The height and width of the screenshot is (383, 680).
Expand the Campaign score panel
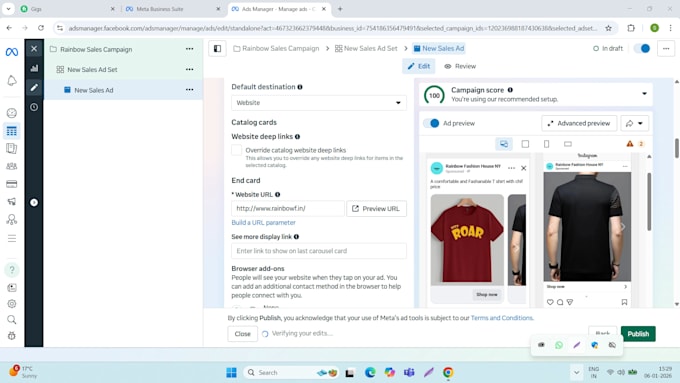pyautogui.click(x=644, y=94)
